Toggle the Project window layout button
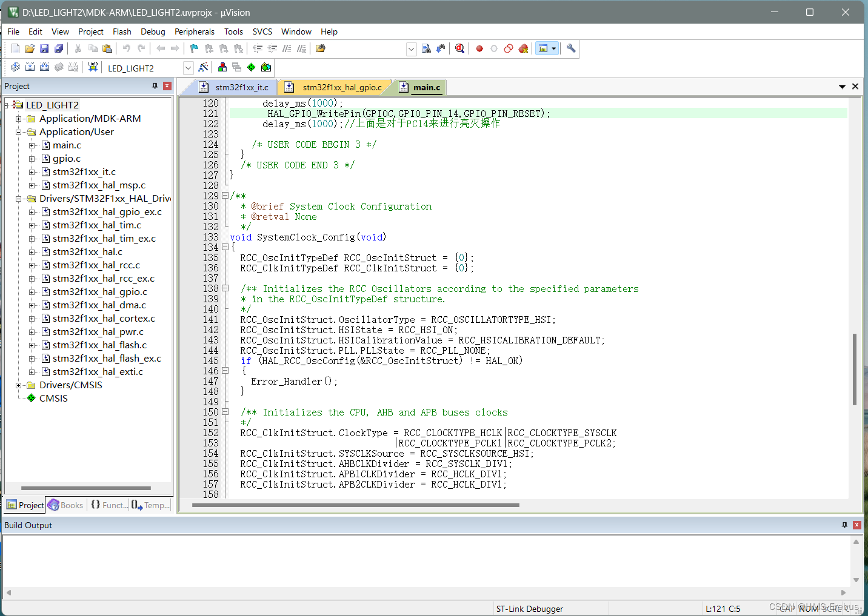868x616 pixels. [543, 48]
